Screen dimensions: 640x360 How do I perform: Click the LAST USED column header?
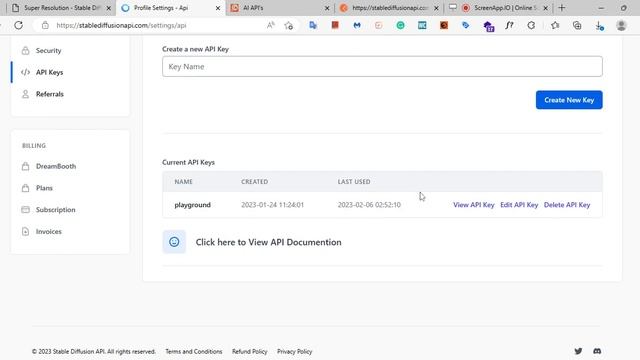tap(354, 182)
